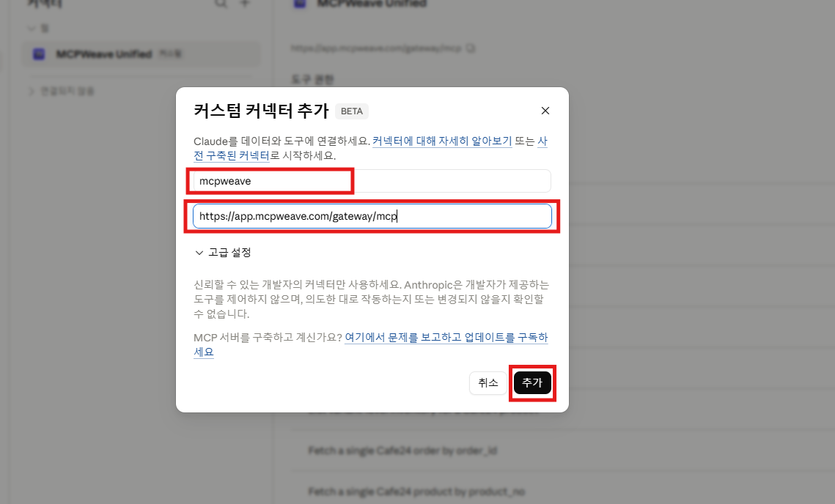This screenshot has width=835, height=504.
Task: Expand the 고급 설정 section
Action: [223, 252]
